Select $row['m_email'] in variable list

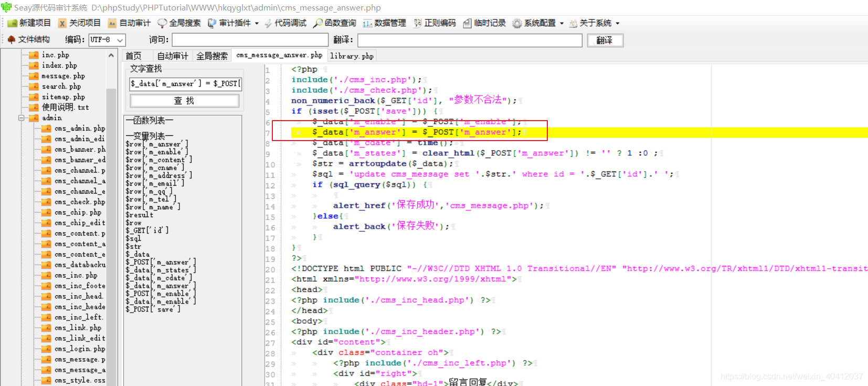point(155,184)
